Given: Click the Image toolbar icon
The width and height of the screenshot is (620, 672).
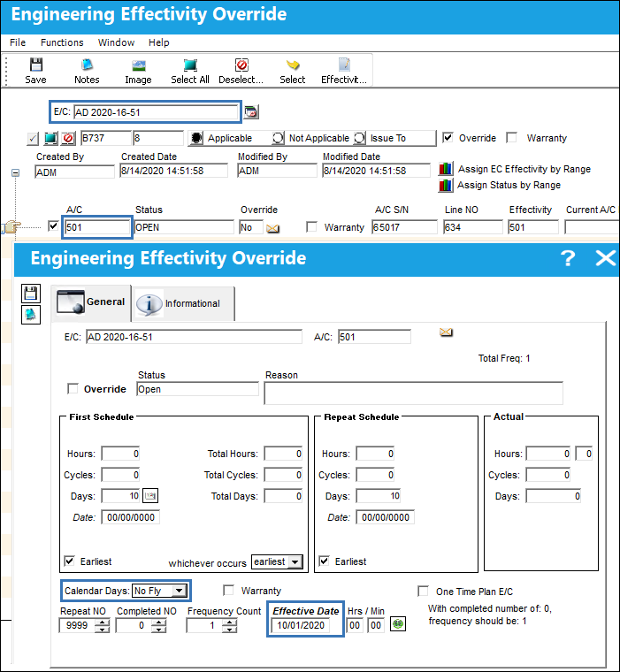Looking at the screenshot, I should pos(139,65).
